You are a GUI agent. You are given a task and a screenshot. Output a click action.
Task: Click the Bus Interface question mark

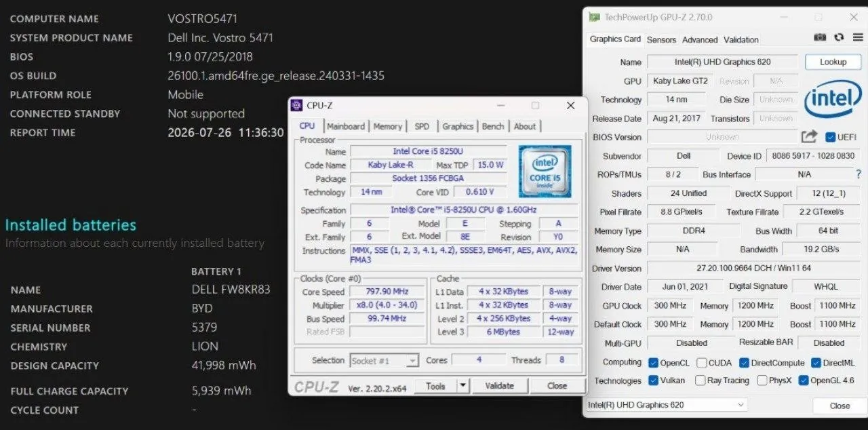point(859,174)
